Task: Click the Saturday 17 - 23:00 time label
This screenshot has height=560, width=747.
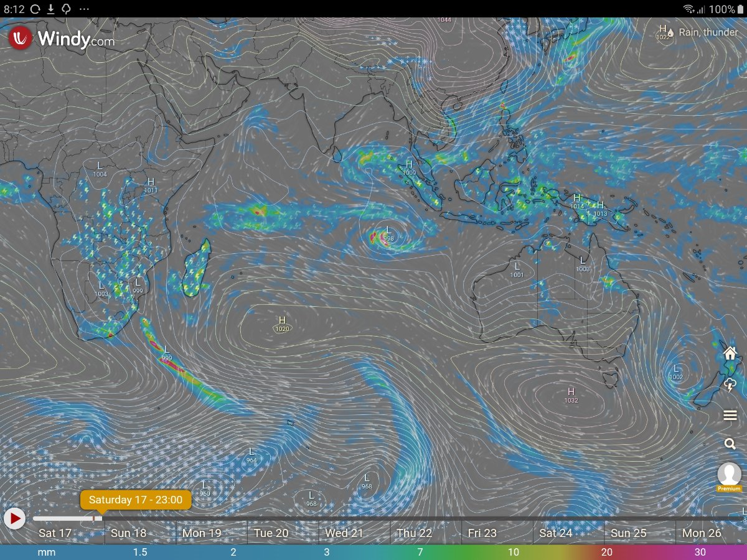Action: click(x=136, y=500)
